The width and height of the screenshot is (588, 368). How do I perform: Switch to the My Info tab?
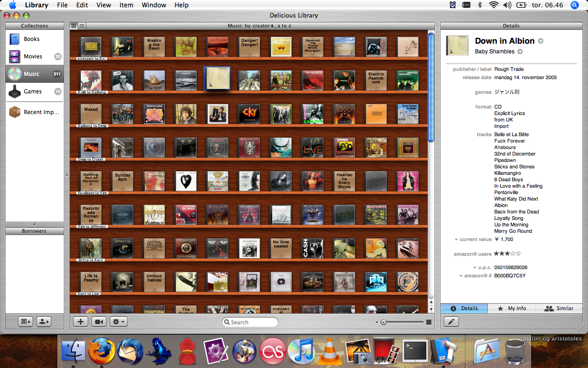[x=512, y=308]
